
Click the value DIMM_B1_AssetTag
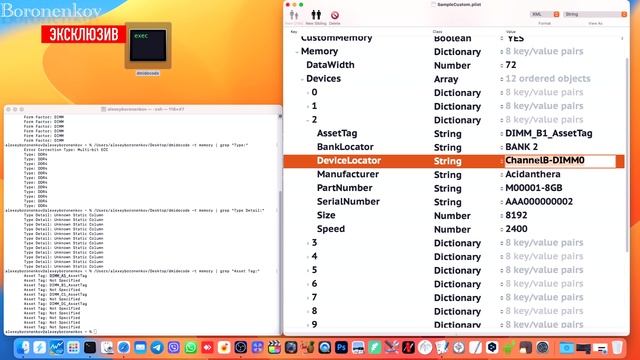pyautogui.click(x=549, y=133)
